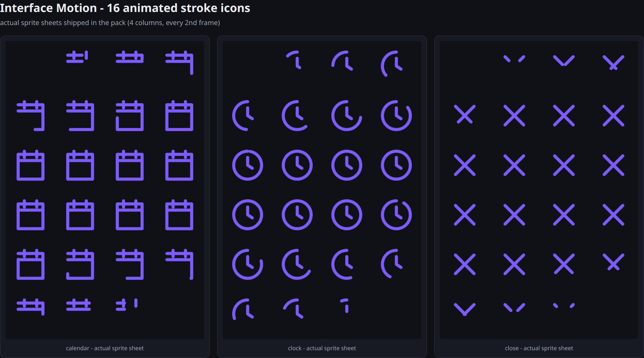Click the 'clock - actual sprite sheet' caption
Viewport: 644px width, 358px height.
[x=322, y=348]
